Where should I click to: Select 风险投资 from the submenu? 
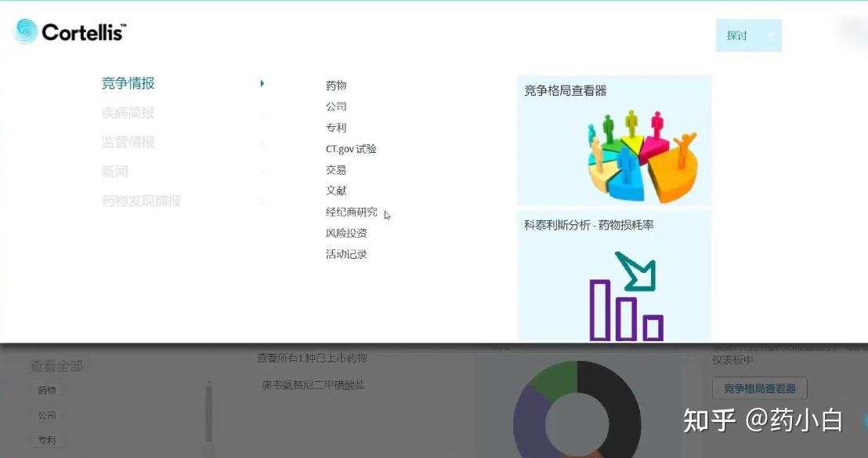tap(345, 233)
